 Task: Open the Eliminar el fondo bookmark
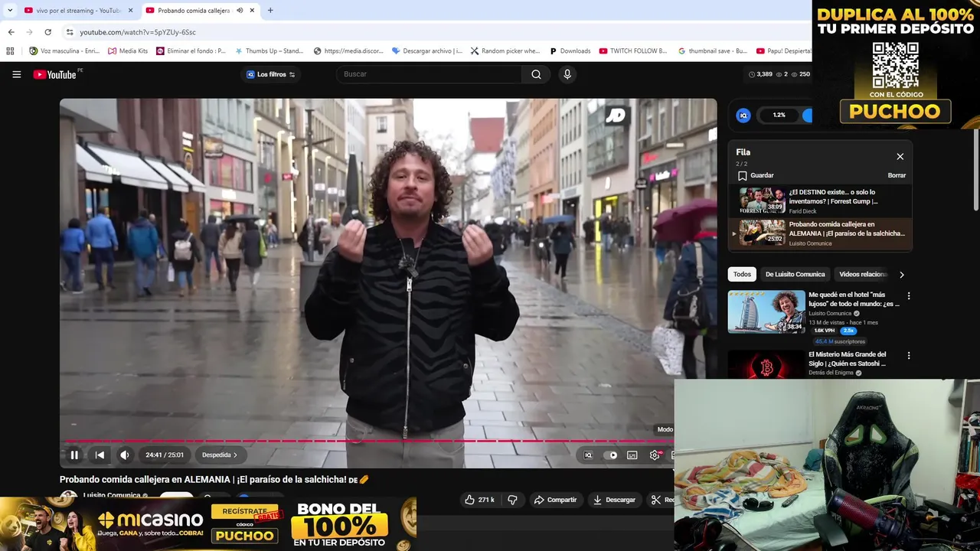click(191, 51)
